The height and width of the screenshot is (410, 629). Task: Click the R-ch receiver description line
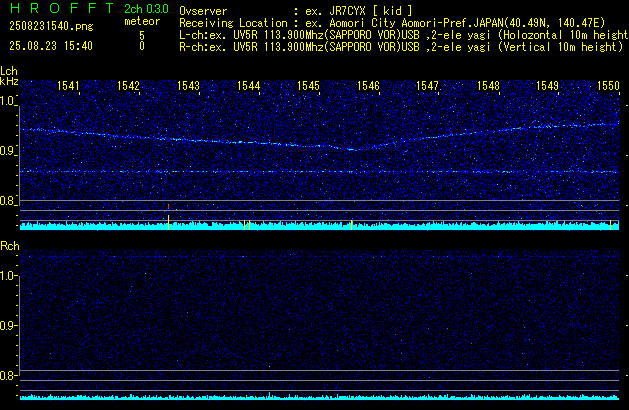[x=401, y=47]
